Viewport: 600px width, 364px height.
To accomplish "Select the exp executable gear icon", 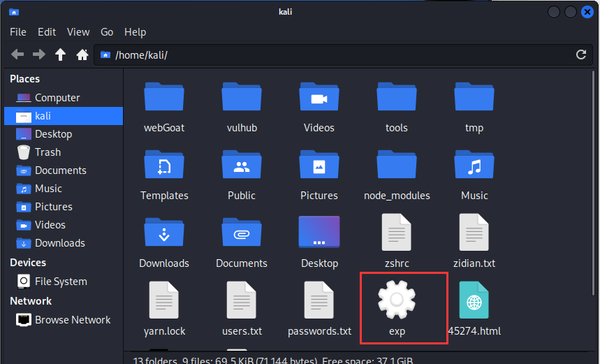I will [x=397, y=301].
